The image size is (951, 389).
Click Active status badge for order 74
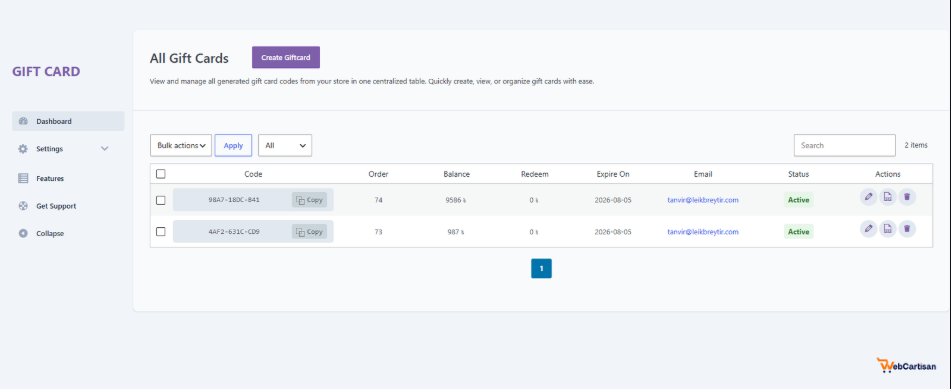click(x=798, y=200)
